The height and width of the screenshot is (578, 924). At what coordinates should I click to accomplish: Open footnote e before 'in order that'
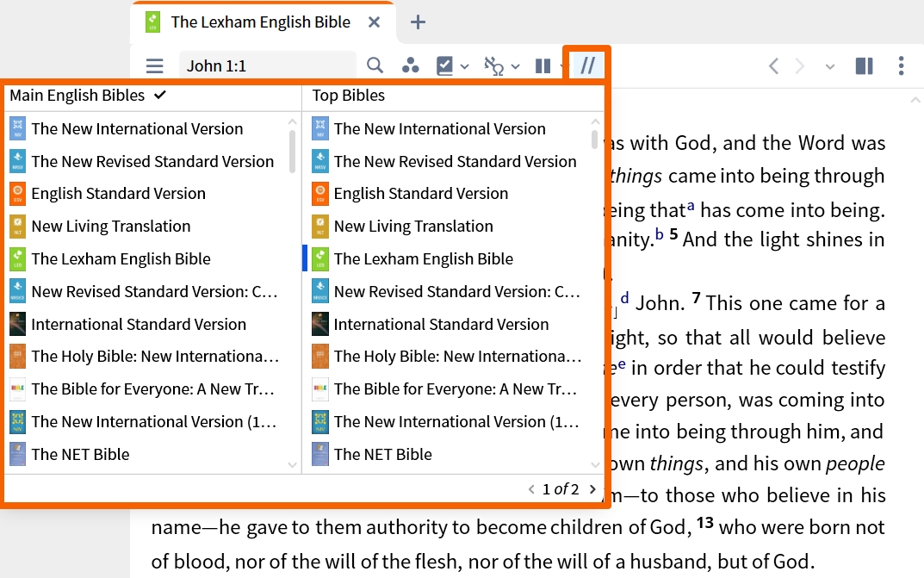click(622, 364)
